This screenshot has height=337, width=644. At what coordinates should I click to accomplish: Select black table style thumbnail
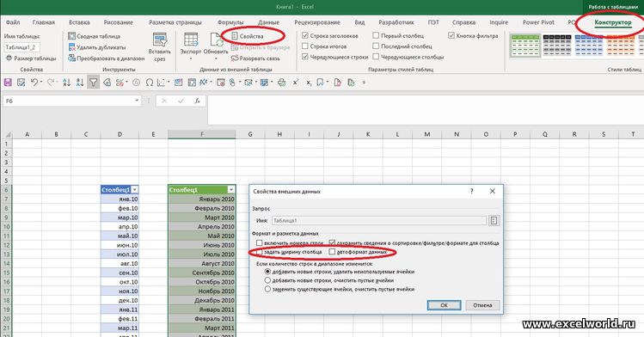(557, 45)
